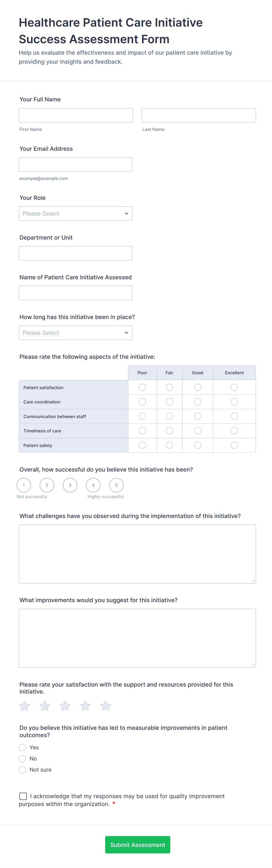Select the third star rating

65,706
